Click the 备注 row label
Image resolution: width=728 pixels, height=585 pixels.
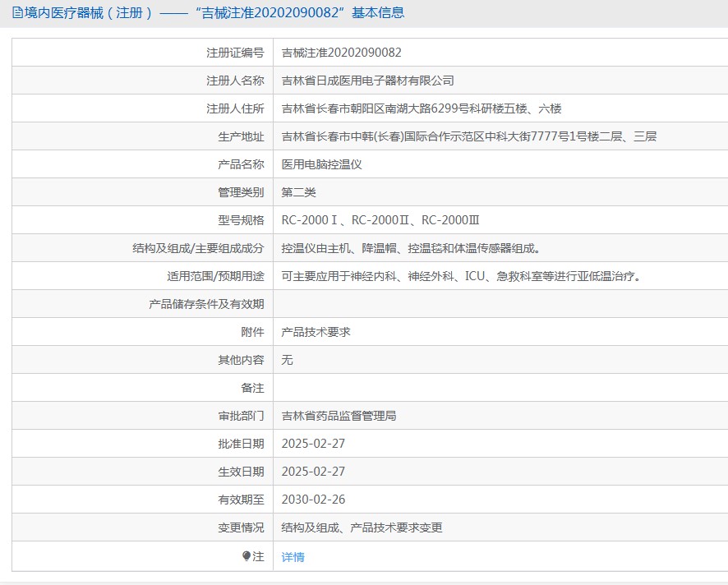(252, 388)
